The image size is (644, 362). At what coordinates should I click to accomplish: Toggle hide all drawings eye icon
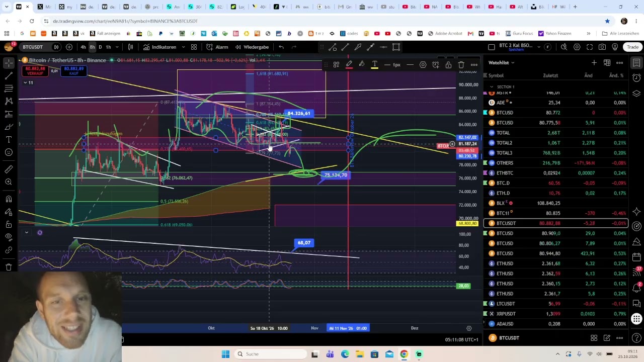tap(9, 237)
